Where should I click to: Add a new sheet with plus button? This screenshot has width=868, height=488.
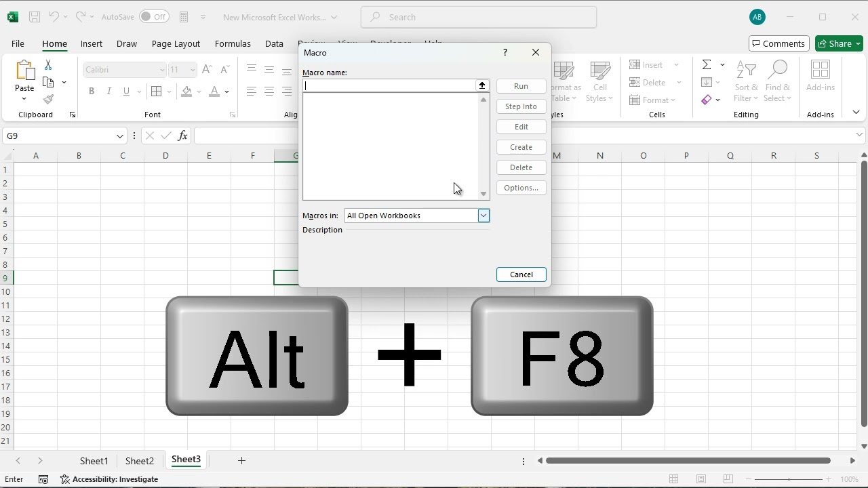pyautogui.click(x=241, y=461)
